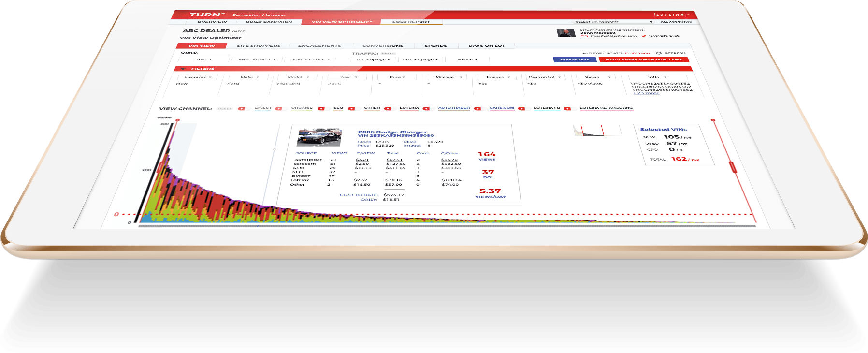The width and height of the screenshot is (868, 353).
Task: Open the SOLD REPORT tab
Action: pyautogui.click(x=411, y=22)
